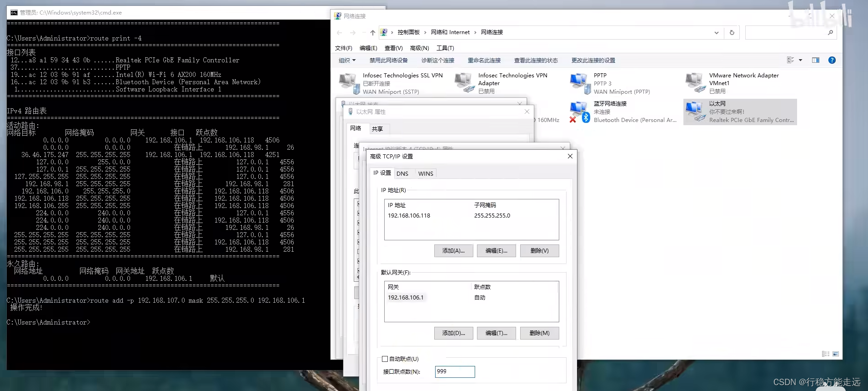Click Forward arrow in Network Connections window
868x391 pixels.
[x=353, y=32]
